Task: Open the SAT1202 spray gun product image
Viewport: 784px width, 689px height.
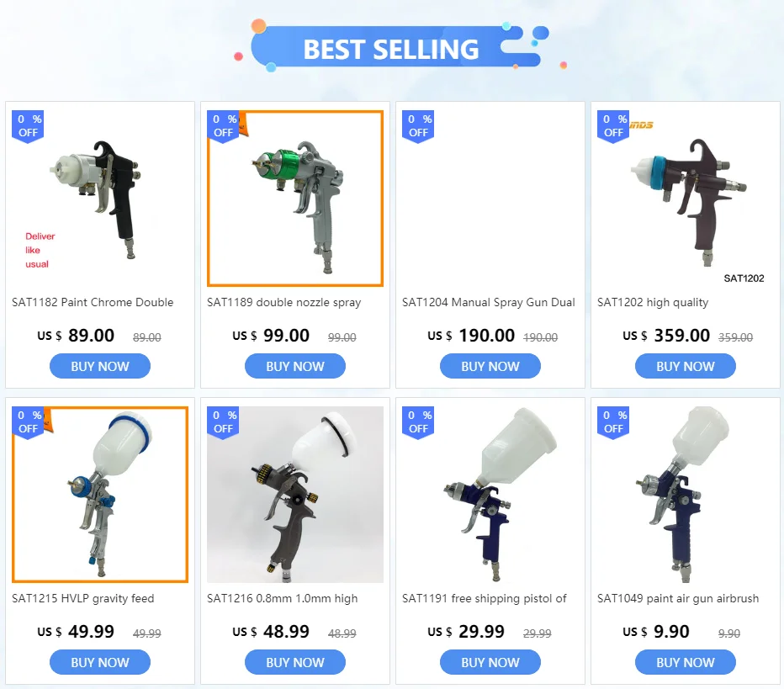Action: pyautogui.click(x=686, y=199)
